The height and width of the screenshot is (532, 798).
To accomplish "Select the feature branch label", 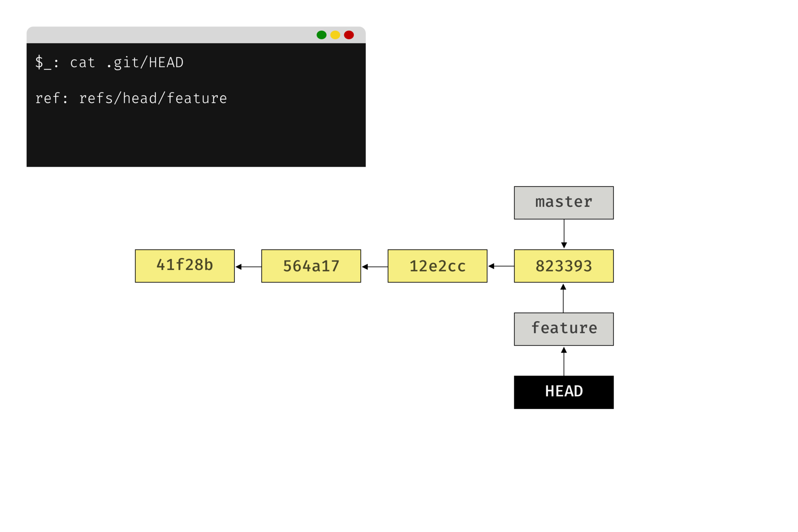I will pyautogui.click(x=564, y=329).
